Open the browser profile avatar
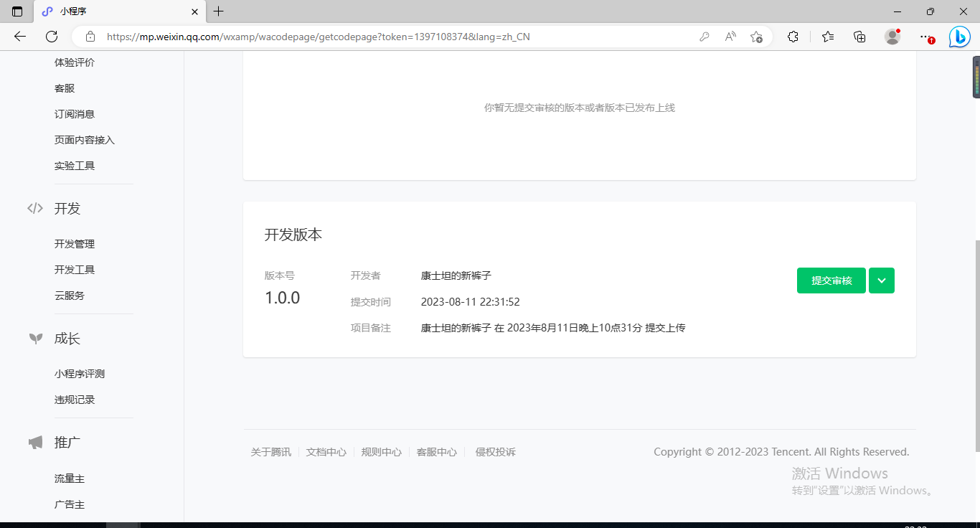980x528 pixels. pyautogui.click(x=892, y=37)
